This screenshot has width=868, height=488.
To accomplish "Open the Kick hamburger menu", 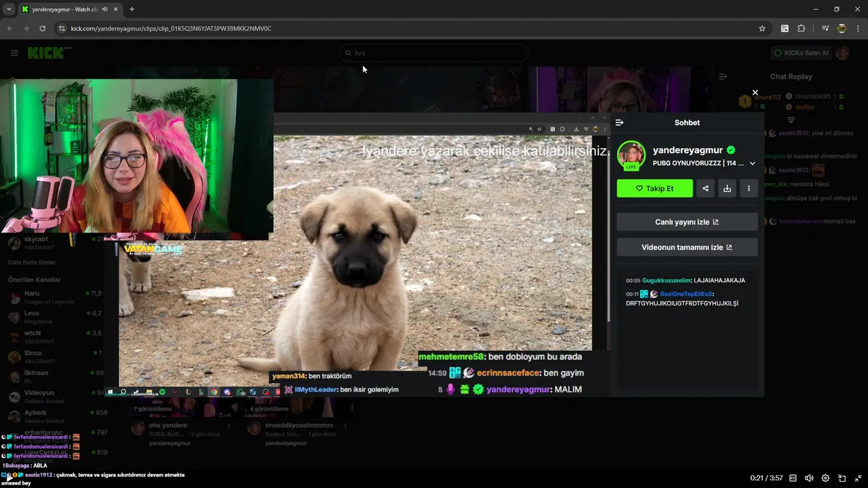I will point(14,53).
